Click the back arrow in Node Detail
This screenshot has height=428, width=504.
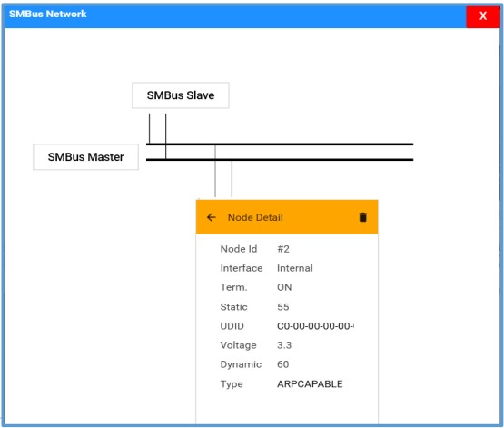click(x=212, y=217)
